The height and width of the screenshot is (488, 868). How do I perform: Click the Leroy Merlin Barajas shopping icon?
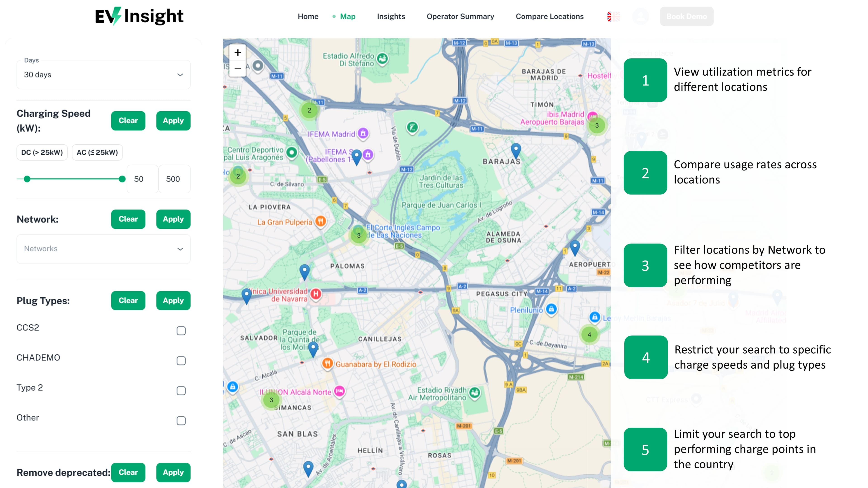(x=595, y=317)
